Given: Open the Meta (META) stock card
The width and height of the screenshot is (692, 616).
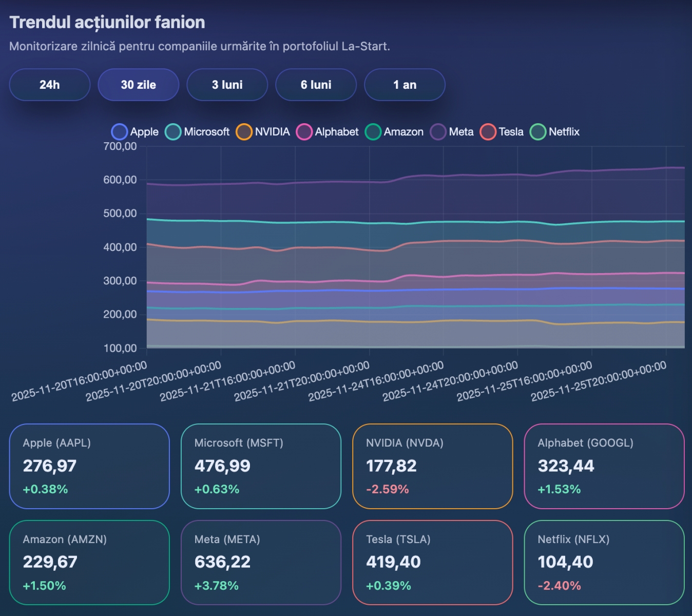Looking at the screenshot, I should click(261, 563).
